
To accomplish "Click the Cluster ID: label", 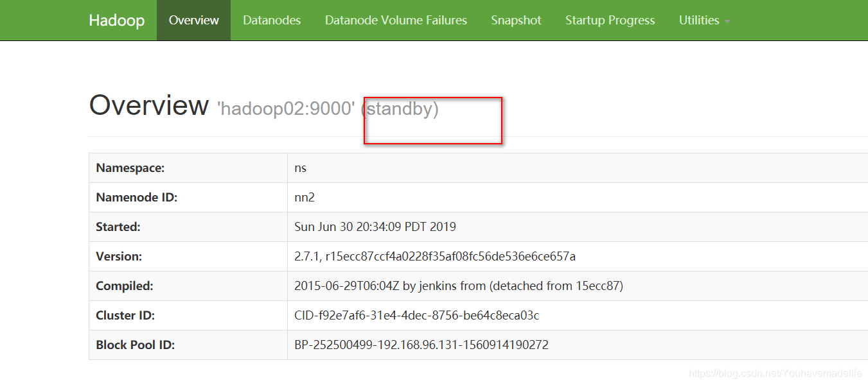I will coord(125,316).
